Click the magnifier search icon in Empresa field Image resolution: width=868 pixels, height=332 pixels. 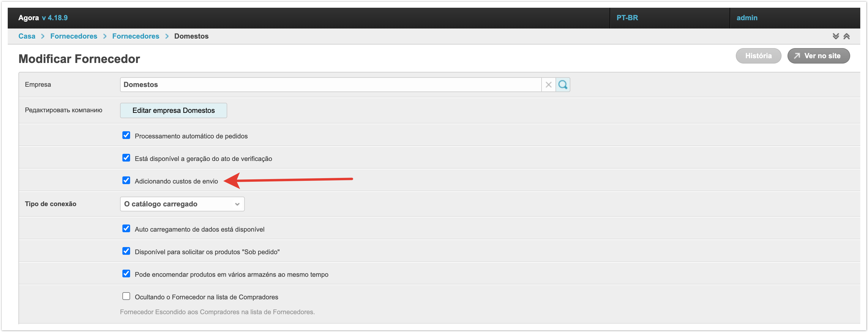pyautogui.click(x=562, y=85)
